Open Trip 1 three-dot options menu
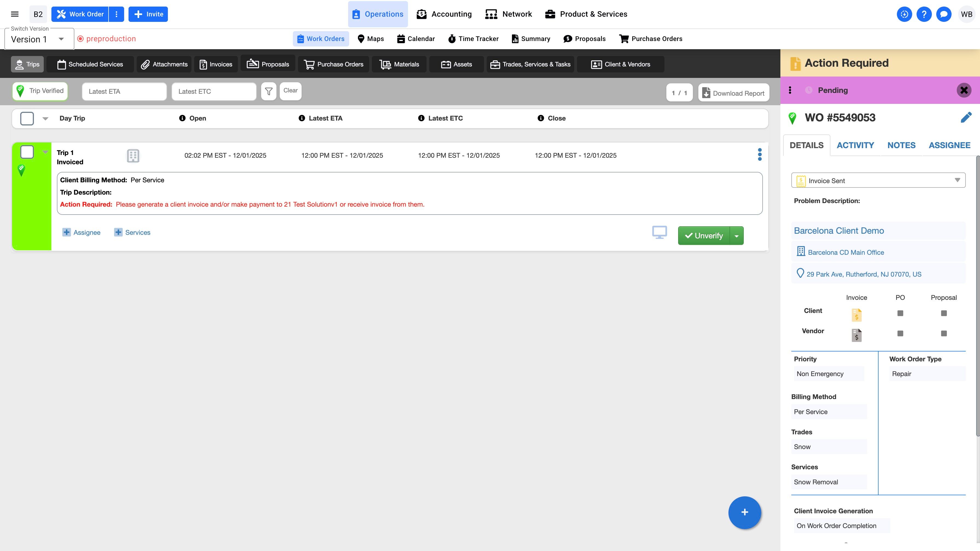Image resolution: width=980 pixels, height=551 pixels. click(x=759, y=154)
